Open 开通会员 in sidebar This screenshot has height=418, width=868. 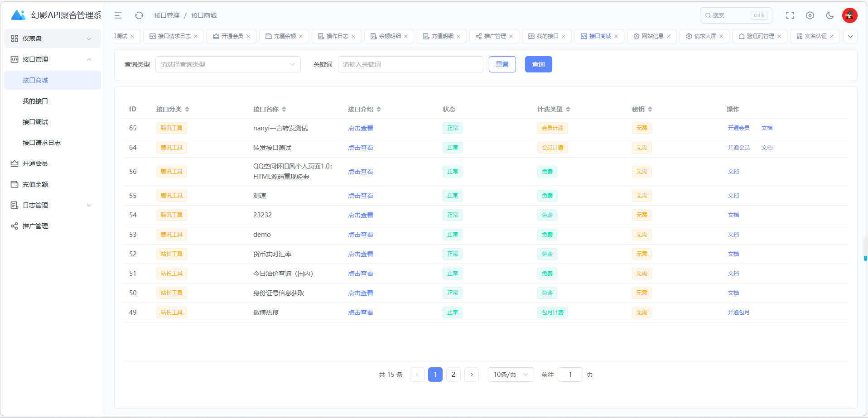coord(53,163)
